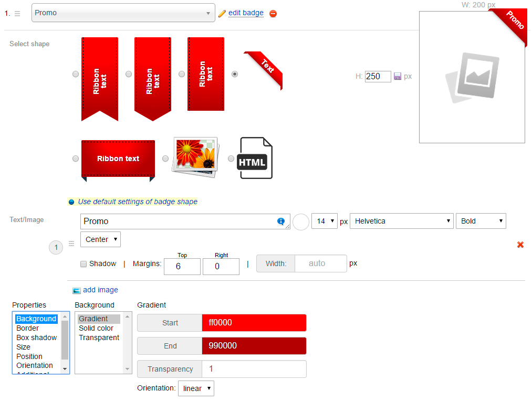
Task: Click the Transparency value input field
Action: [x=254, y=369]
